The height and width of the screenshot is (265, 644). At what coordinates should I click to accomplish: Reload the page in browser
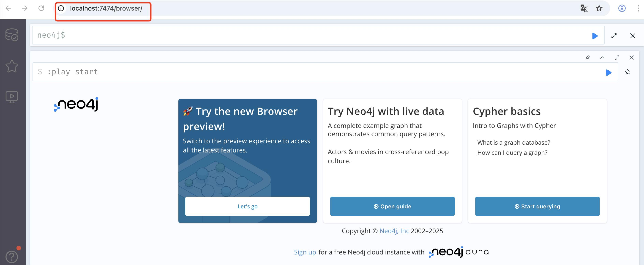pyautogui.click(x=41, y=8)
